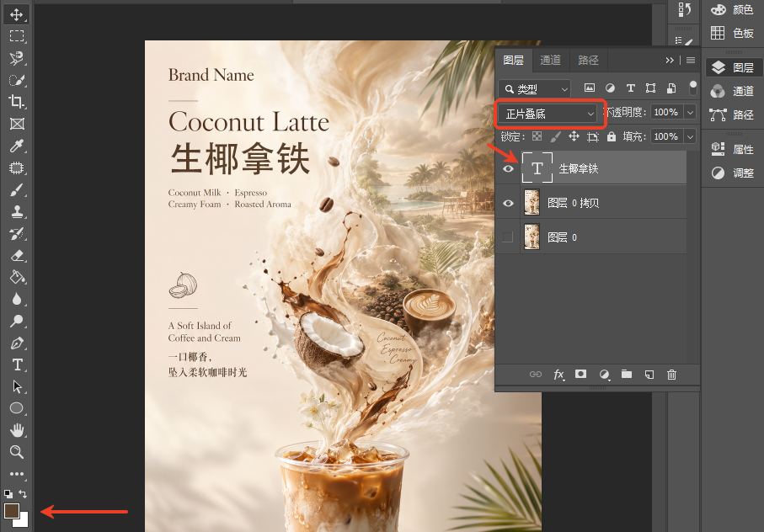
Task: Open the 色板 swatches panel button
Action: 732,33
